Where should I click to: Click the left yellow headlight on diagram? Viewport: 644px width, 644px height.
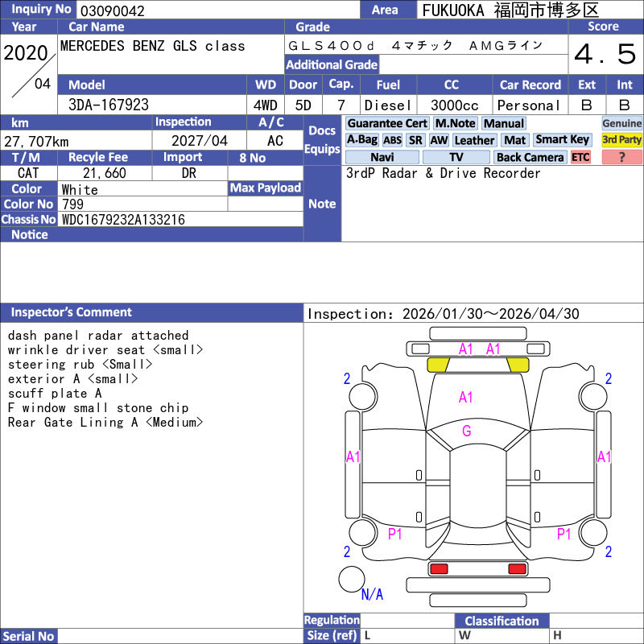[438, 365]
